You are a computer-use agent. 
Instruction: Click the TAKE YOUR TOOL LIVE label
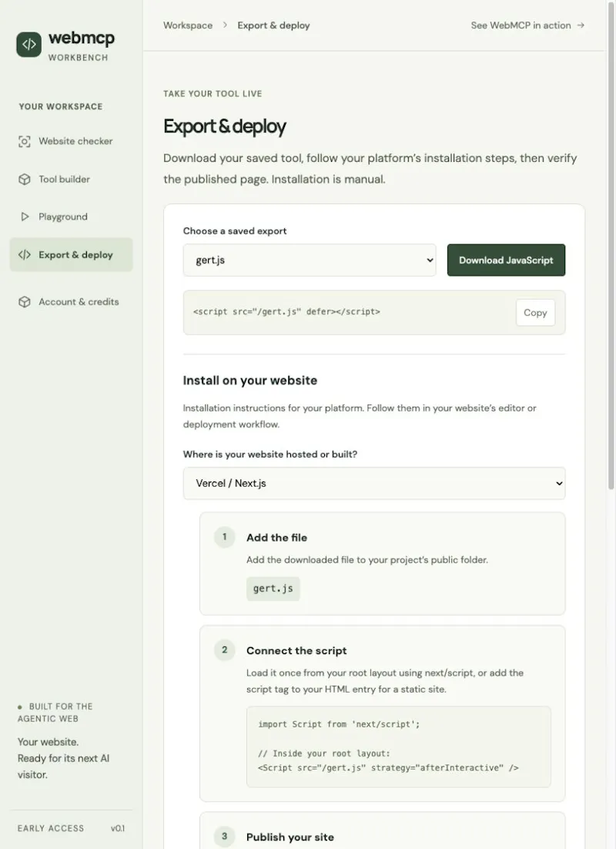[213, 94]
